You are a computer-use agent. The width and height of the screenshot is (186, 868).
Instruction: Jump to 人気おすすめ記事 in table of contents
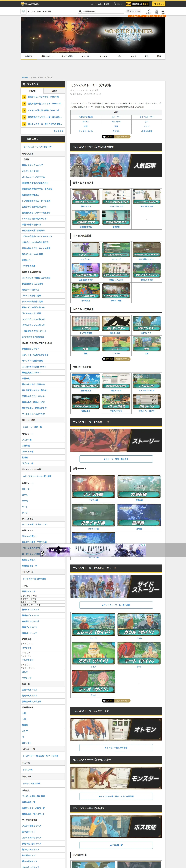(86, 117)
